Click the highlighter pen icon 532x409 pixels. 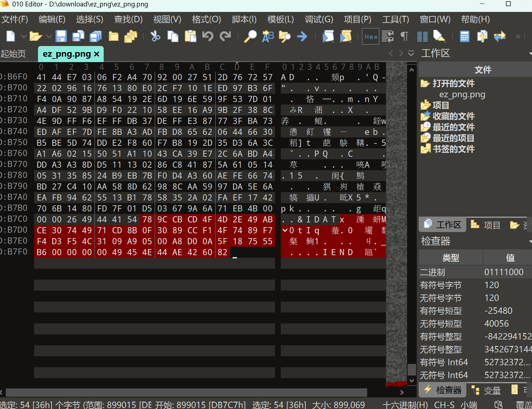(x=439, y=36)
